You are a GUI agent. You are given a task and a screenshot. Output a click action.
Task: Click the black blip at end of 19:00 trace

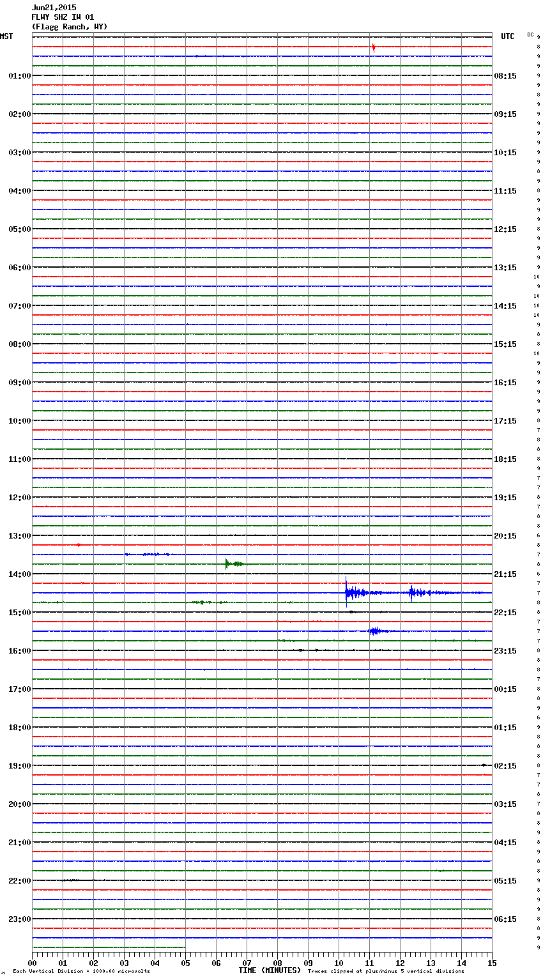(x=484, y=765)
